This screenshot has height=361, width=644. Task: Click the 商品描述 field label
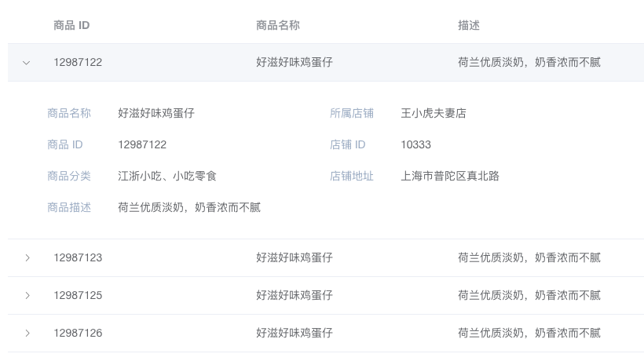[x=69, y=207]
